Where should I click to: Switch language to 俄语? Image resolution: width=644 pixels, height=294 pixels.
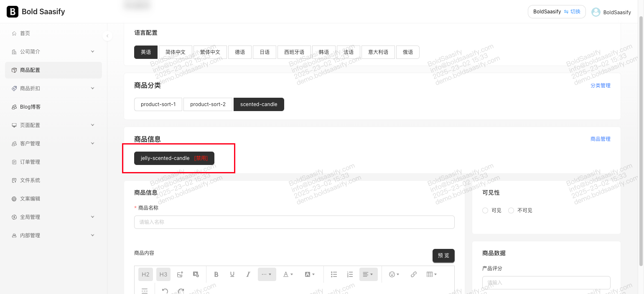click(x=408, y=52)
